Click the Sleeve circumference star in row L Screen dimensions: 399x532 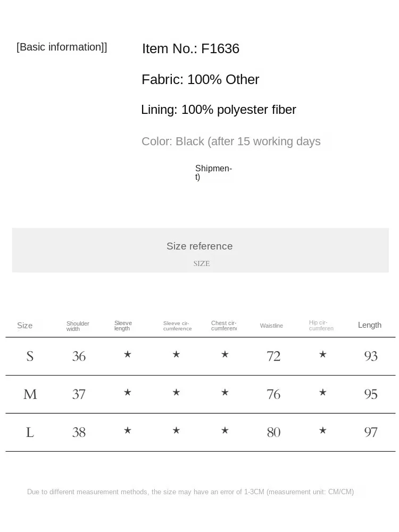176,430
